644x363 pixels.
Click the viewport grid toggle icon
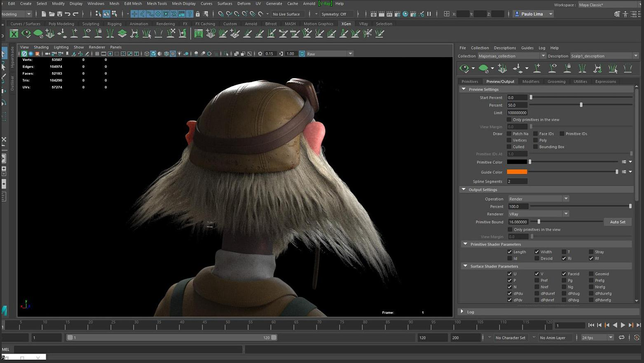coord(97,54)
